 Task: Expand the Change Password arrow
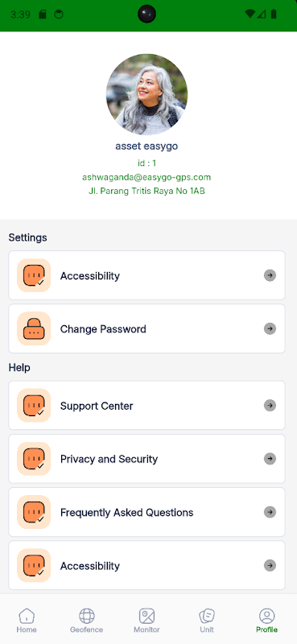pyautogui.click(x=270, y=328)
